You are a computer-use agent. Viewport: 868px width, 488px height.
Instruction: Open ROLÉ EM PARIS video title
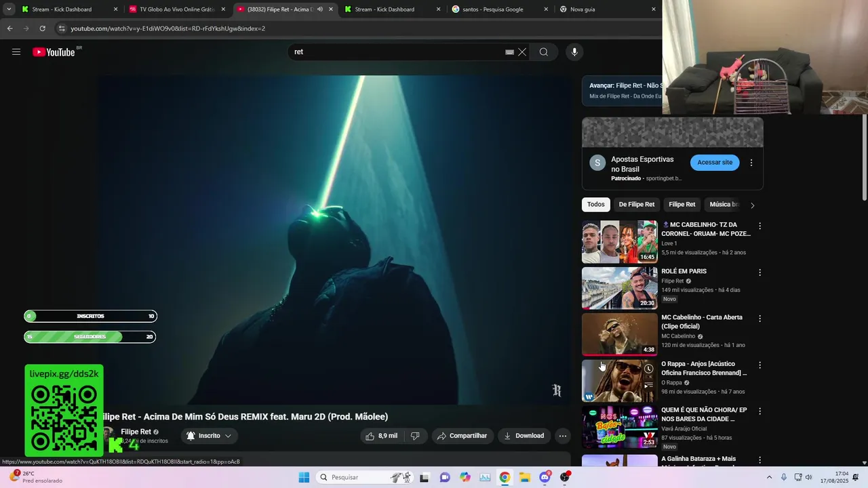pyautogui.click(x=684, y=271)
